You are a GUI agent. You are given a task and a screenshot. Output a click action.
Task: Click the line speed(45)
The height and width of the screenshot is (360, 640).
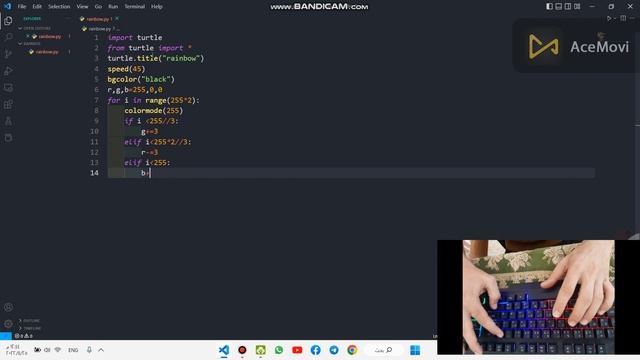click(126, 69)
